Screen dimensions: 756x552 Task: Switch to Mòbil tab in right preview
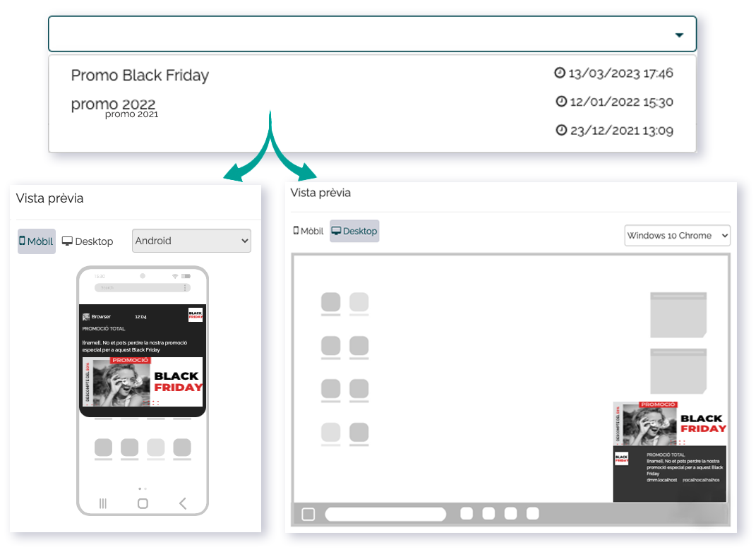click(x=308, y=231)
